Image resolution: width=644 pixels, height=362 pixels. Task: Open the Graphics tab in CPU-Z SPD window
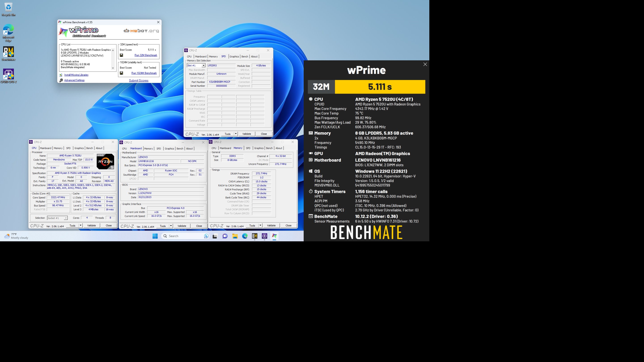234,57
